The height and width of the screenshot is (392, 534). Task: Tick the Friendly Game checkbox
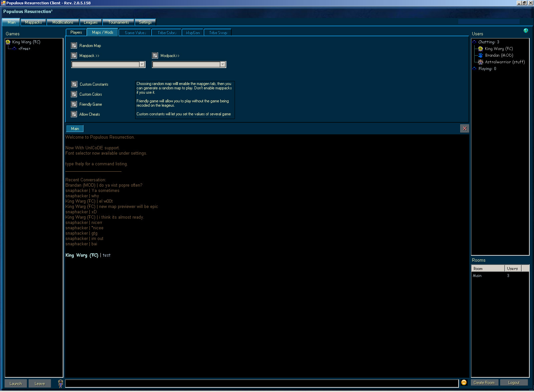74,104
